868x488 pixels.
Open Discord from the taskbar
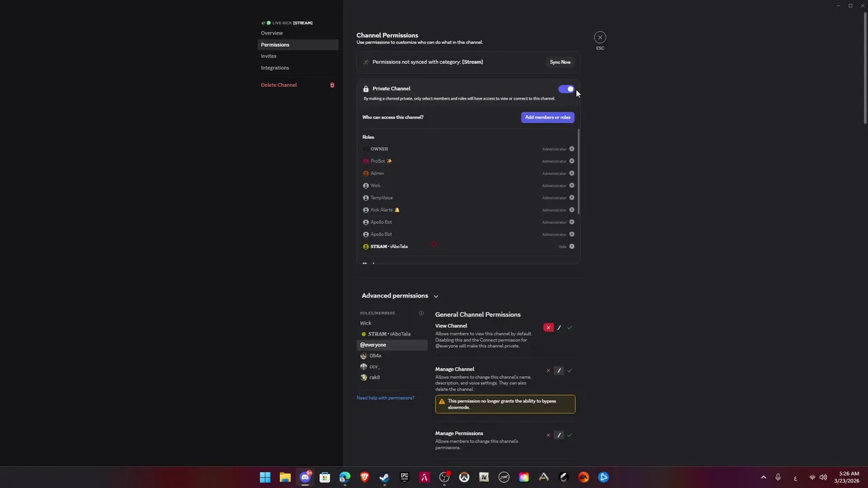pos(305,477)
